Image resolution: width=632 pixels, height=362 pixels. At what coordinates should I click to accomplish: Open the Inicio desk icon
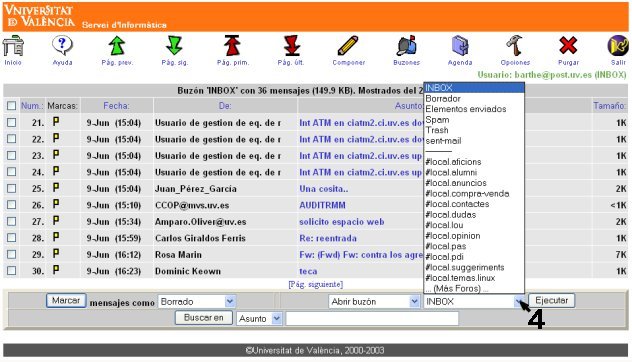click(x=13, y=46)
